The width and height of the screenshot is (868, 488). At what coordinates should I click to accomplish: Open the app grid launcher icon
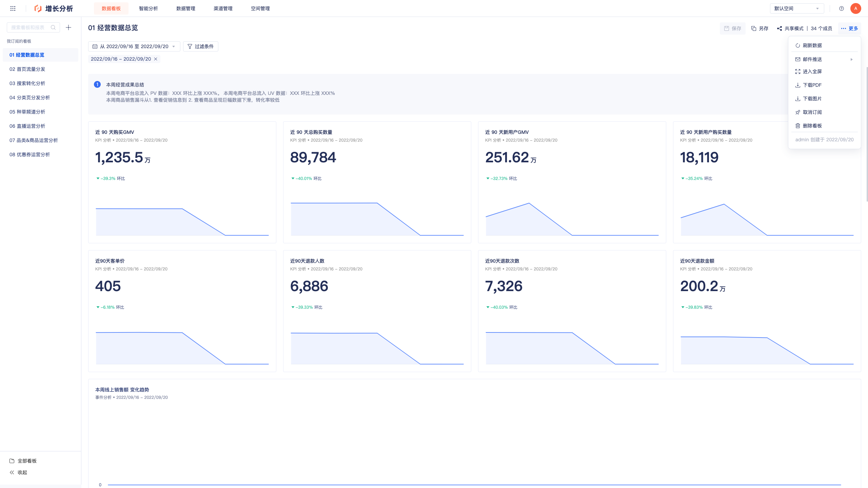point(13,8)
